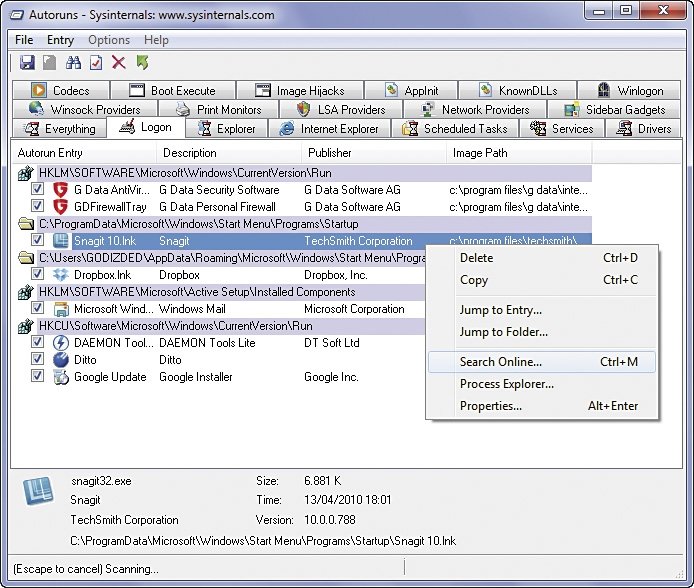Click registry icon beside HKLM CurrentVersion\Run
The width and height of the screenshot is (694, 588).
[26, 173]
